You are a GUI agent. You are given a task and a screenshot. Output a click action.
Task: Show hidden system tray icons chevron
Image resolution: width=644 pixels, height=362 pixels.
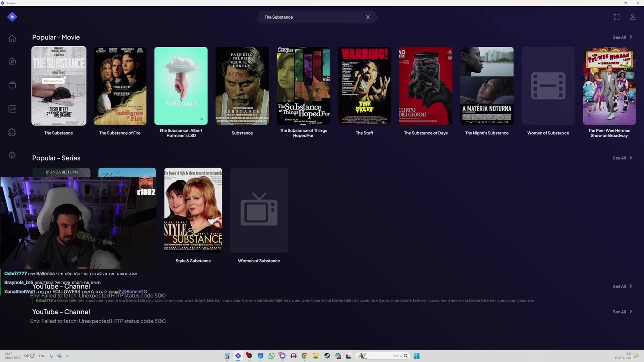pos(67,356)
